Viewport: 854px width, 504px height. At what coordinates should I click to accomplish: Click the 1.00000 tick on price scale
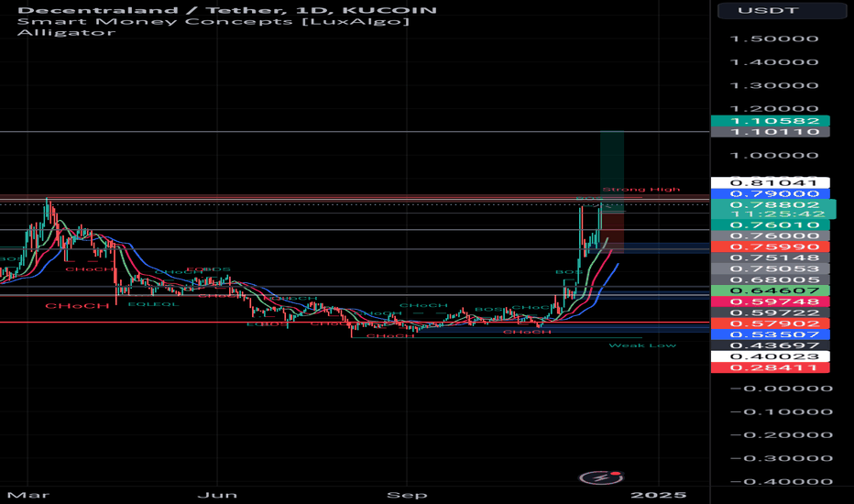coord(774,155)
